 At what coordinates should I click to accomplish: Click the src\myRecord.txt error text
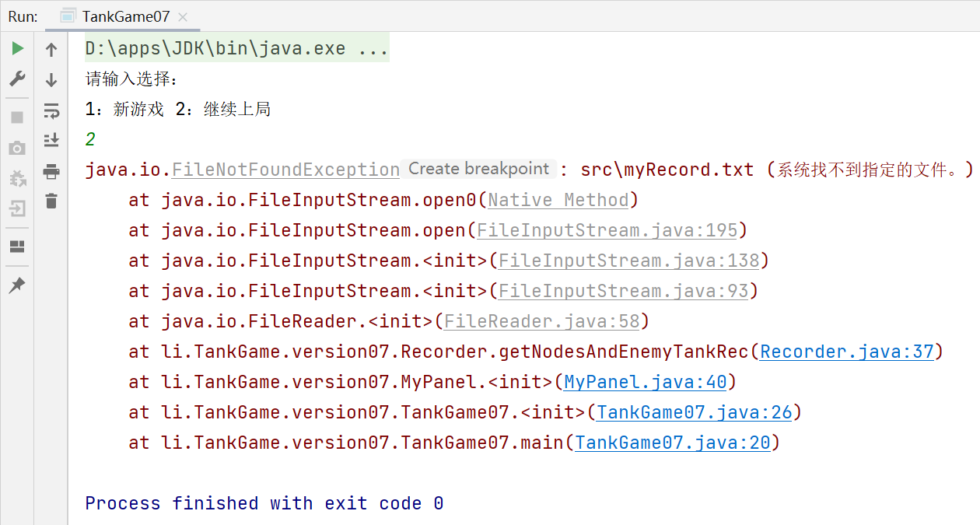point(667,170)
